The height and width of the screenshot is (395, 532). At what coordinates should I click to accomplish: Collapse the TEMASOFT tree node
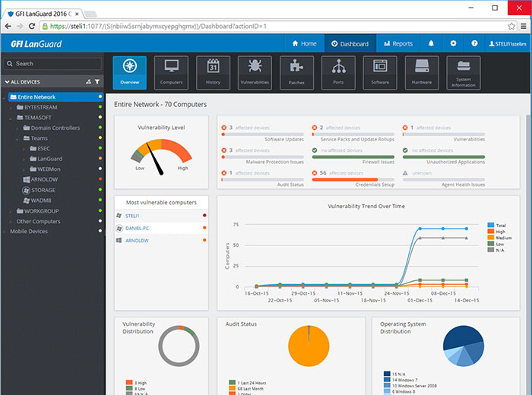(11, 118)
